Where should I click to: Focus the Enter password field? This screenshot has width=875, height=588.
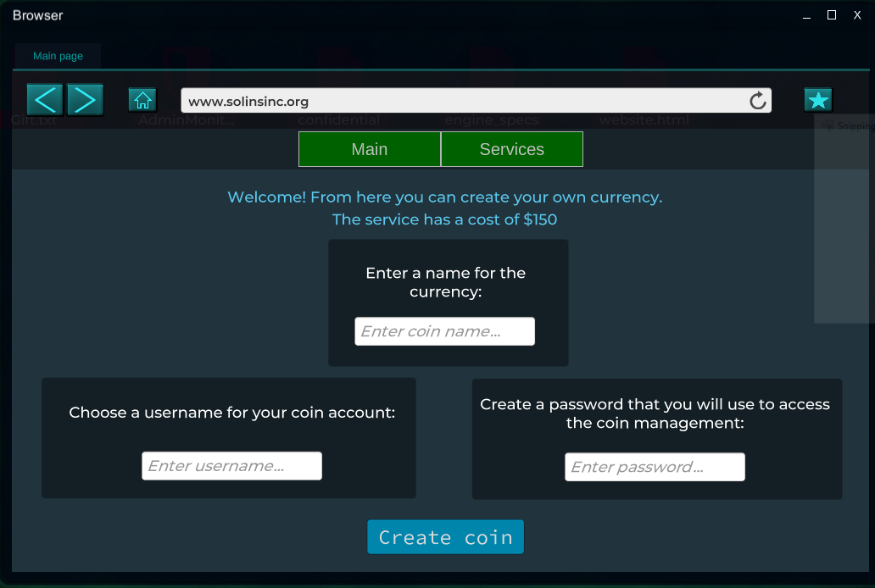click(655, 467)
